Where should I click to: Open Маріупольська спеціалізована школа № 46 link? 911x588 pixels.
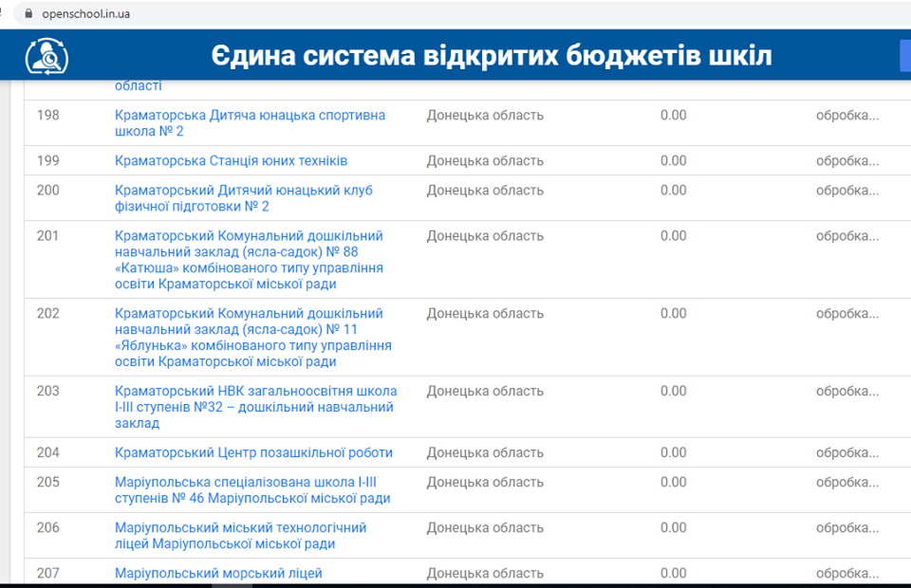pos(251,490)
